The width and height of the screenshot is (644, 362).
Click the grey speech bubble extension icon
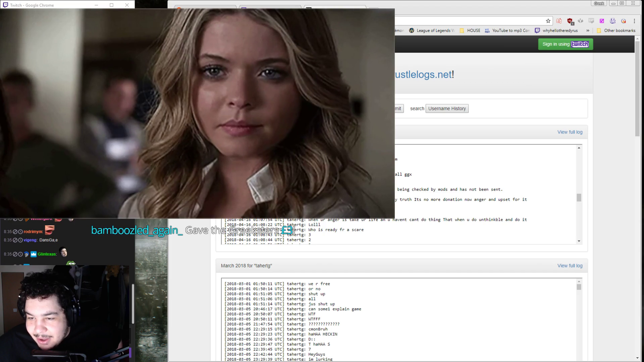click(x=591, y=21)
